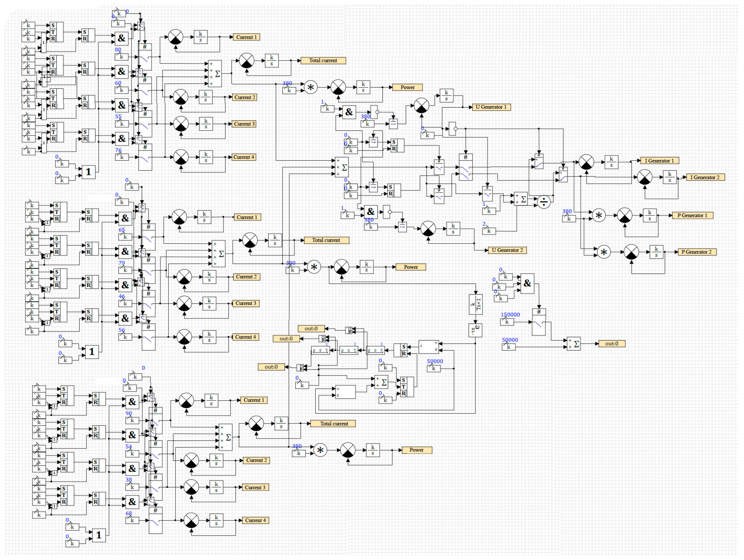Click the comparator circle feeding I Generator 2 integrator

tap(644, 177)
